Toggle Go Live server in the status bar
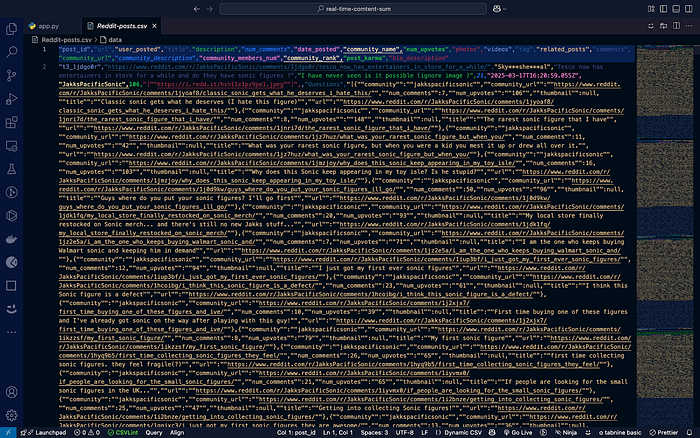This screenshot has width=700, height=438. [518, 433]
